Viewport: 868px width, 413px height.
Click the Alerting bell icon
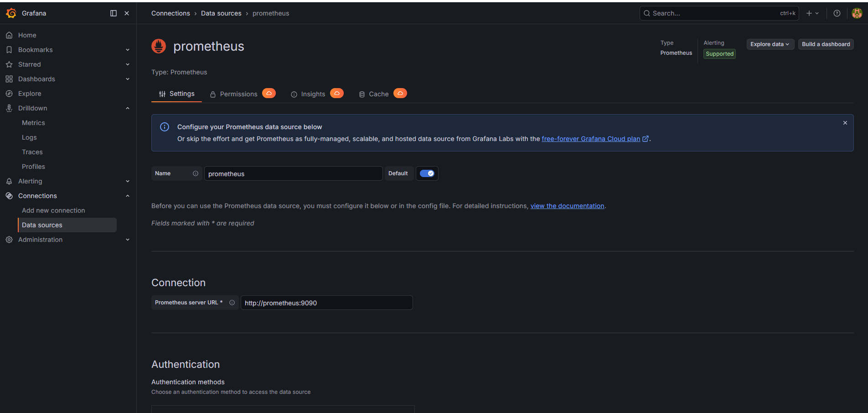pyautogui.click(x=9, y=181)
